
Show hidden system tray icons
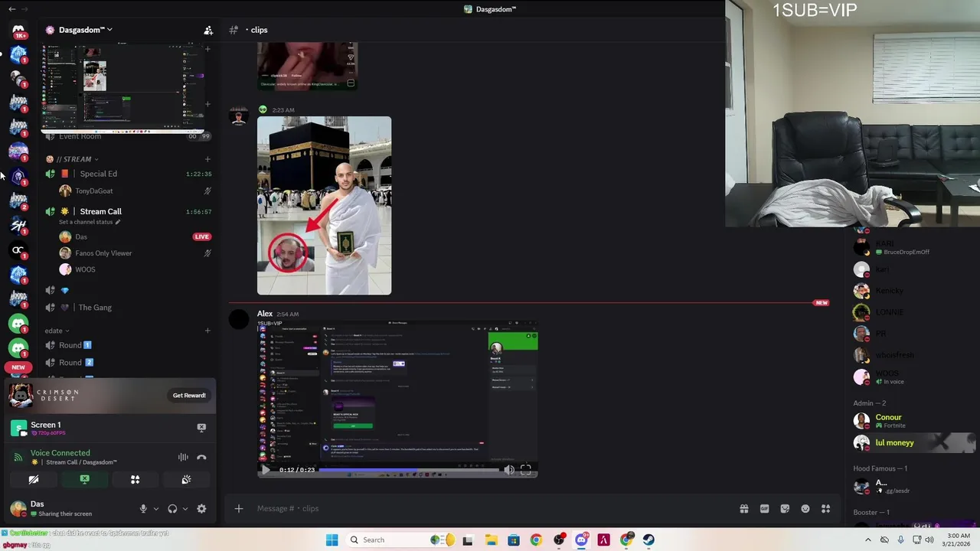(867, 540)
